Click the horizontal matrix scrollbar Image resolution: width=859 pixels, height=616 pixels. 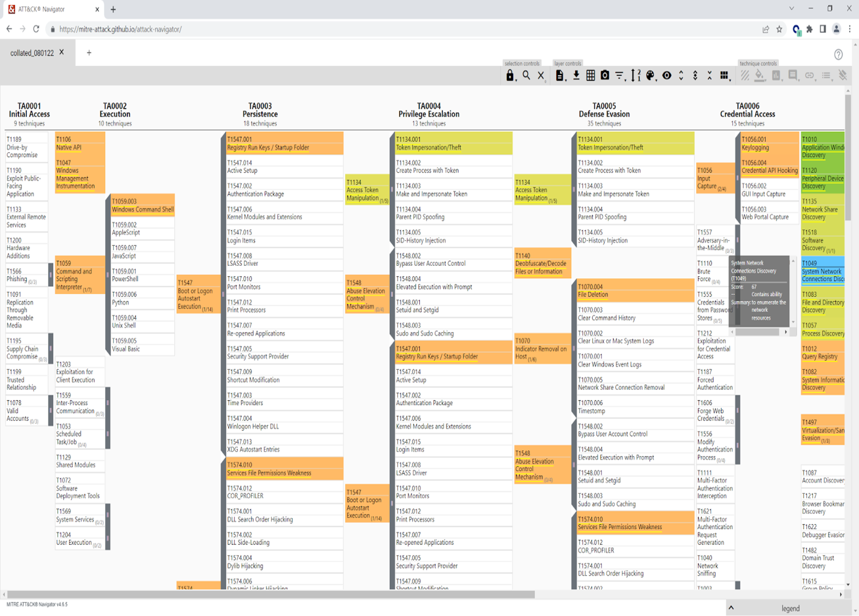point(271,594)
